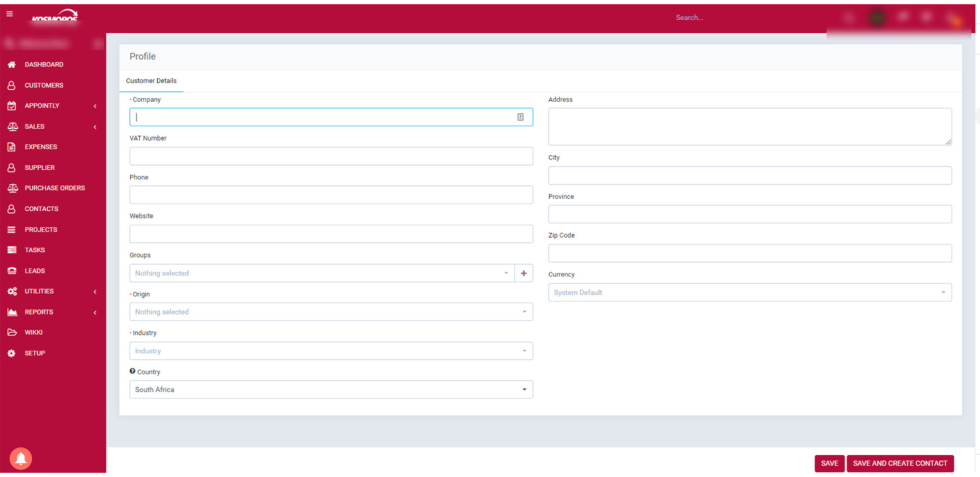Image resolution: width=980 pixels, height=477 pixels.
Task: Open the Origin dropdown
Action: [331, 312]
